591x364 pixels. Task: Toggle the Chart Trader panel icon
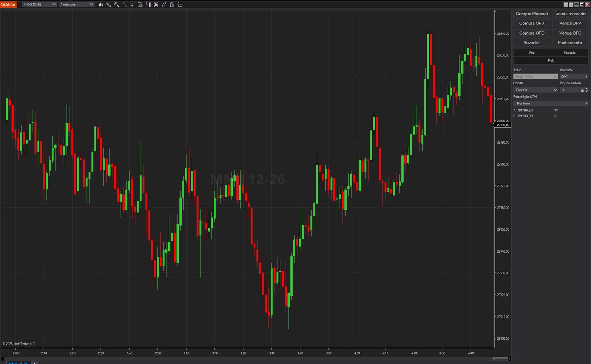(148, 5)
